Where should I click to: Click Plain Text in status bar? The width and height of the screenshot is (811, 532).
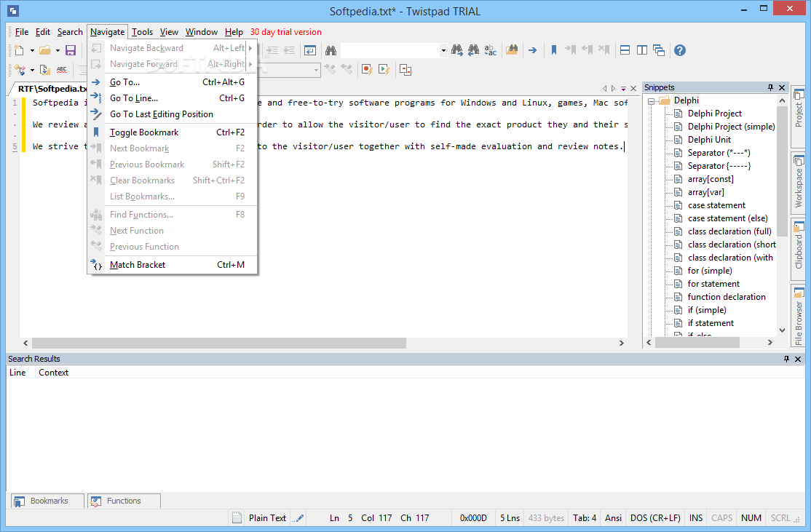267,518
